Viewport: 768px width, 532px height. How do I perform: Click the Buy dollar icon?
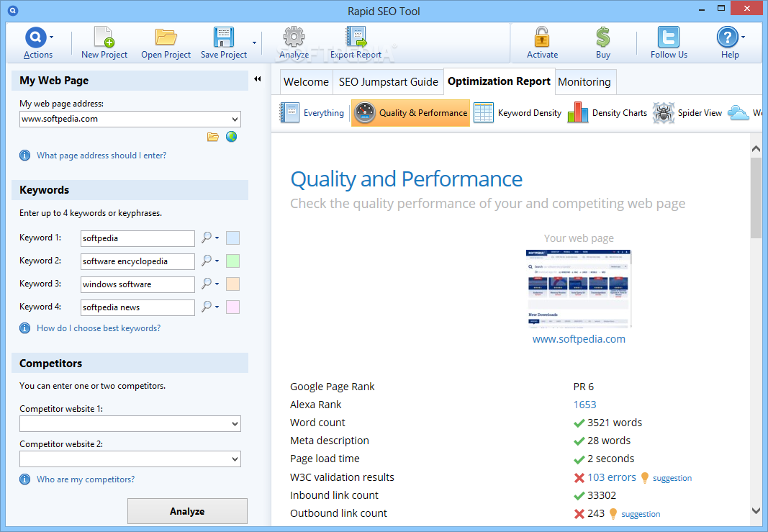tap(603, 37)
